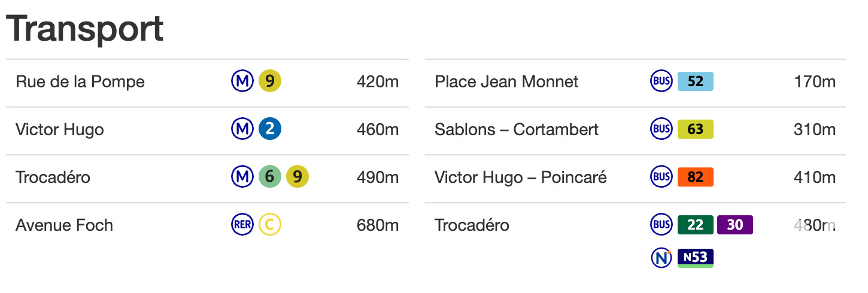Click the RER icon next to Avenue Foch
Viewport: 868px width, 293px height.
tap(242, 225)
